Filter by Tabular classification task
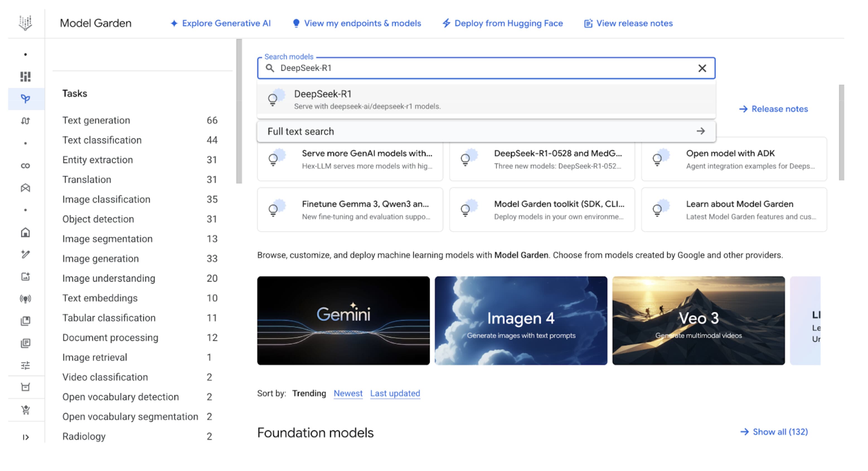This screenshot has width=868, height=471. (140, 318)
